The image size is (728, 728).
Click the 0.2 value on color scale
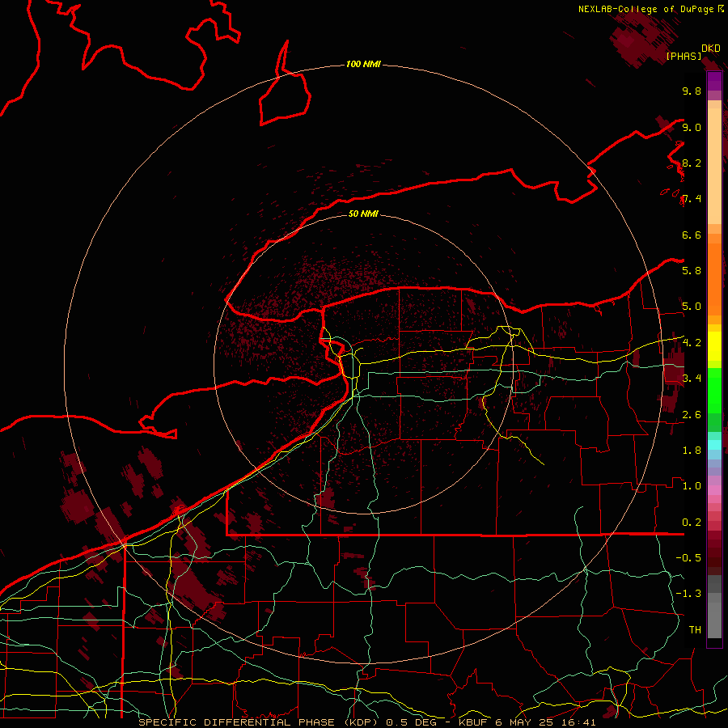pyautogui.click(x=692, y=522)
